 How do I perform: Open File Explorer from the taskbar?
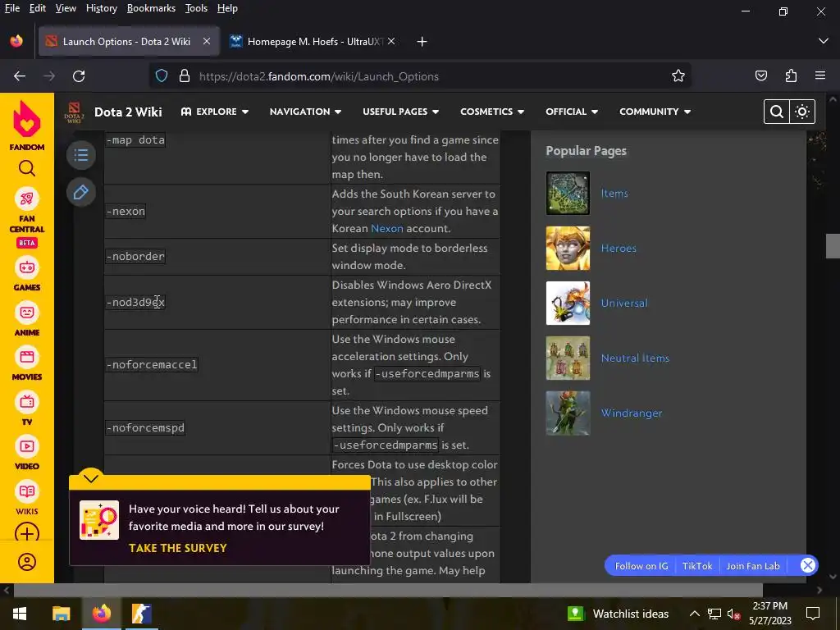tap(61, 614)
